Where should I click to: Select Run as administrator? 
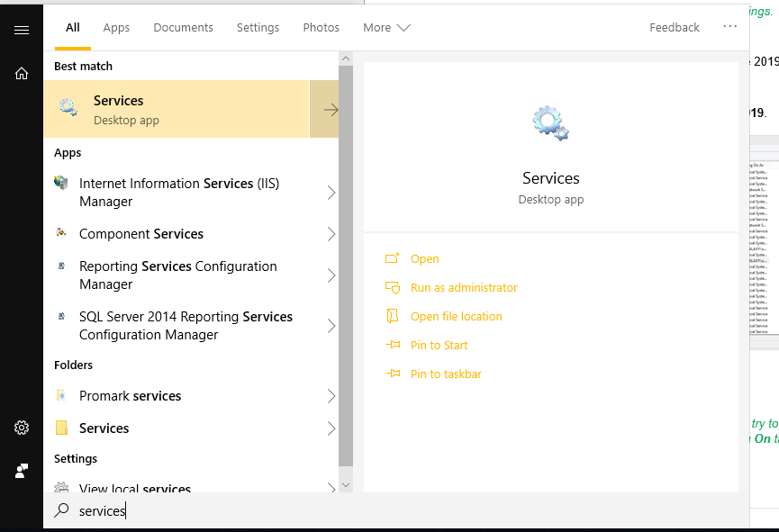464,288
